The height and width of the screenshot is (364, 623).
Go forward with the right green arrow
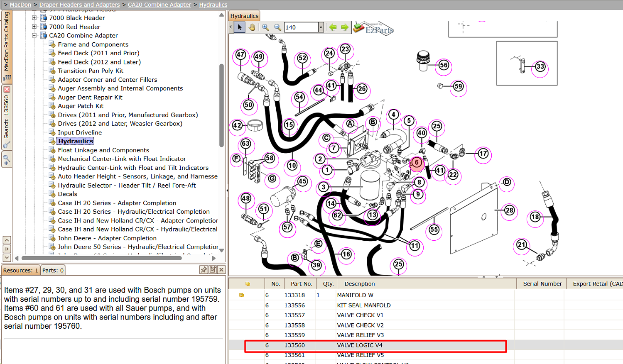[x=345, y=27]
